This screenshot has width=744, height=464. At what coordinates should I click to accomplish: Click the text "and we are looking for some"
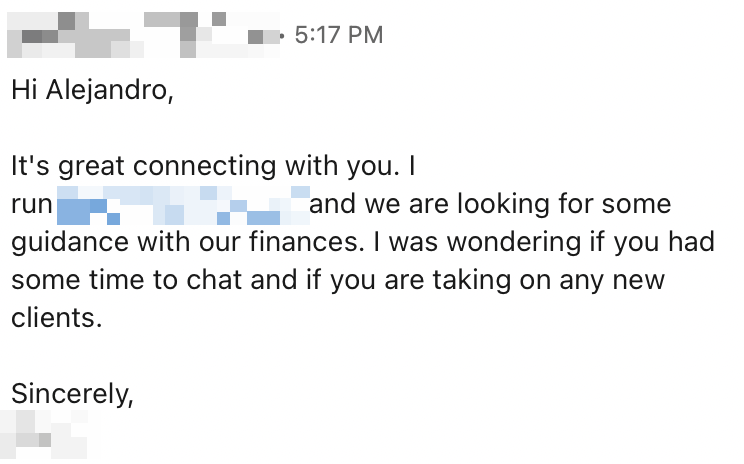tap(490, 204)
